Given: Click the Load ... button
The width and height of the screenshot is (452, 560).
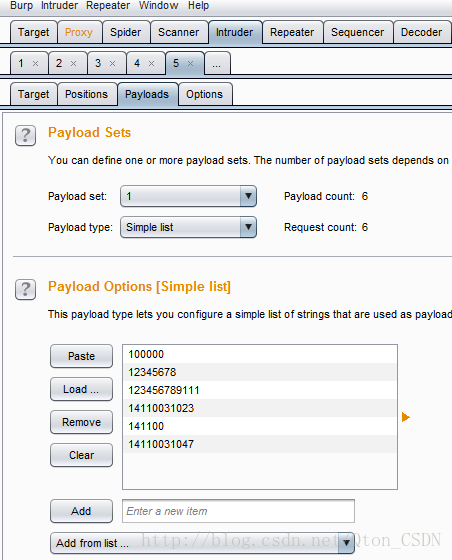Looking at the screenshot, I should tap(81, 389).
